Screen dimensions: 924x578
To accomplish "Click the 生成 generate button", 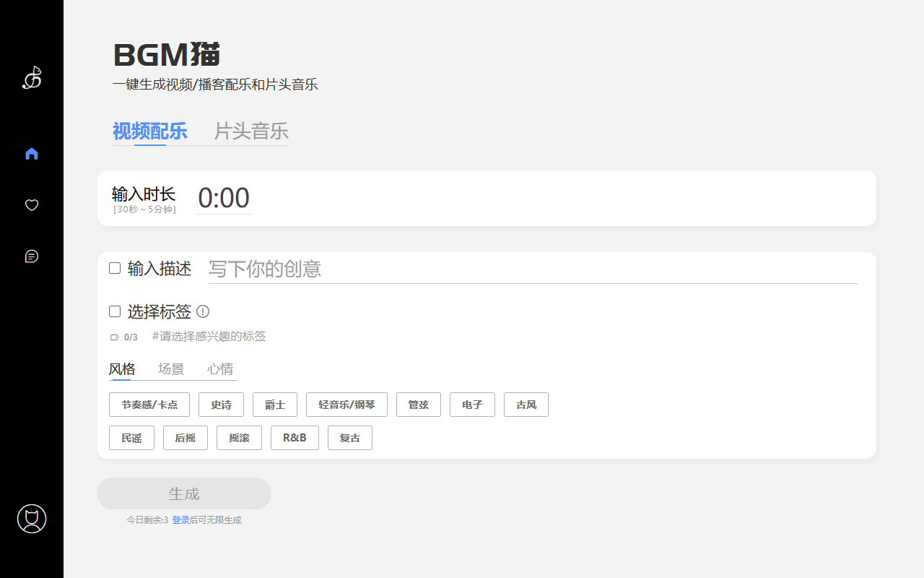I will [x=184, y=493].
